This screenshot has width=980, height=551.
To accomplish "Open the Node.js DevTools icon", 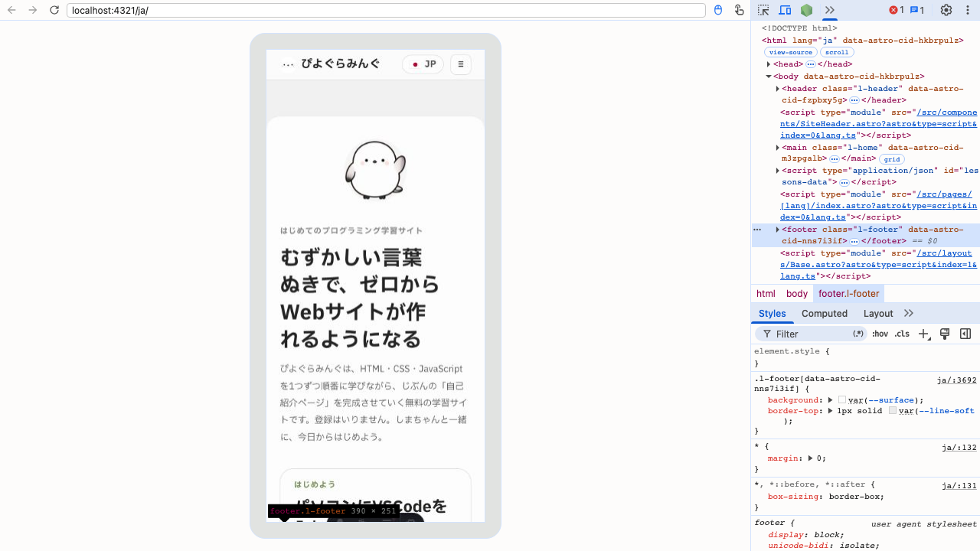I will coord(806,10).
